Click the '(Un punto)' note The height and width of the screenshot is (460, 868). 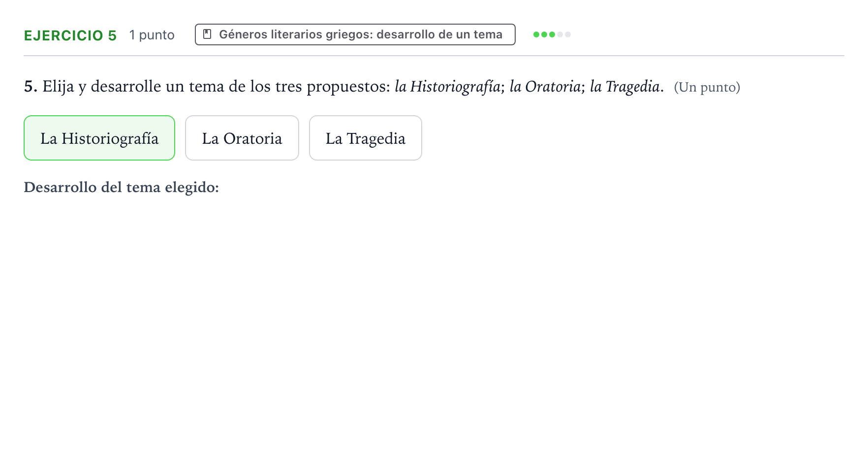(707, 87)
